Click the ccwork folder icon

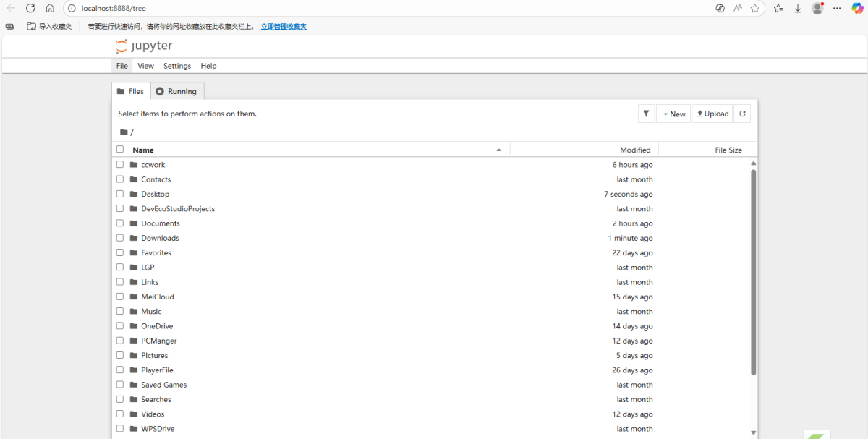point(134,165)
